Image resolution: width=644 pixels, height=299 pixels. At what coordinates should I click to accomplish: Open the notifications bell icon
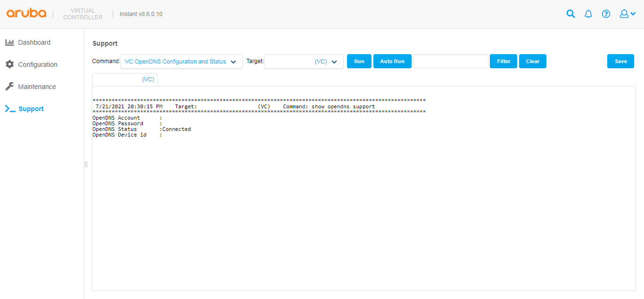point(588,14)
